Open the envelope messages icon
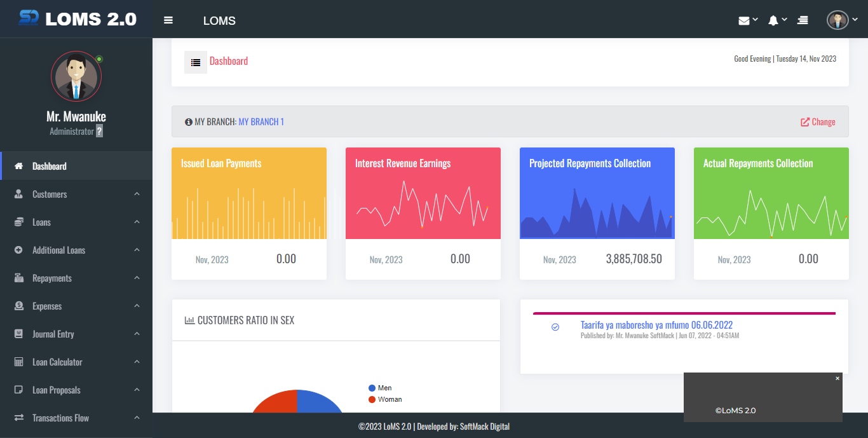Image resolution: width=868 pixels, height=438 pixels. 744,20
